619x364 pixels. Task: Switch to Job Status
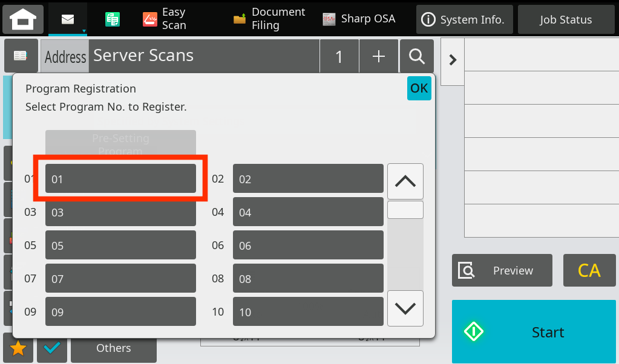pos(565,19)
